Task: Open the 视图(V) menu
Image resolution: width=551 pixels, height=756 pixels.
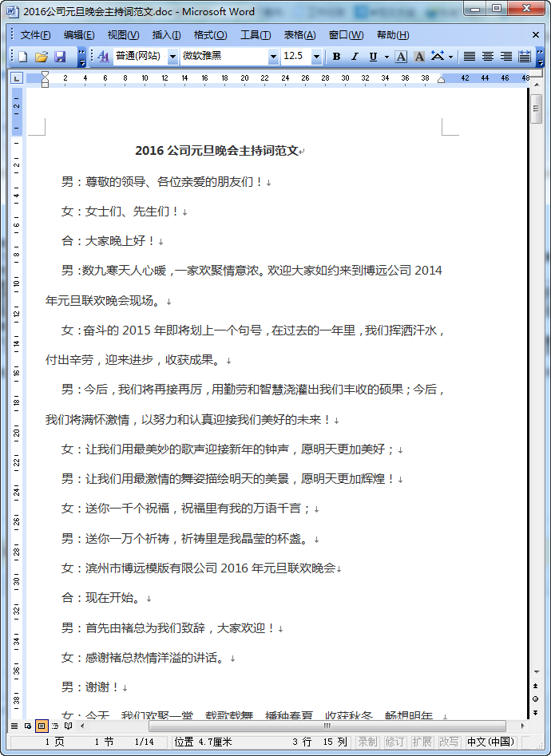Action: point(124,34)
